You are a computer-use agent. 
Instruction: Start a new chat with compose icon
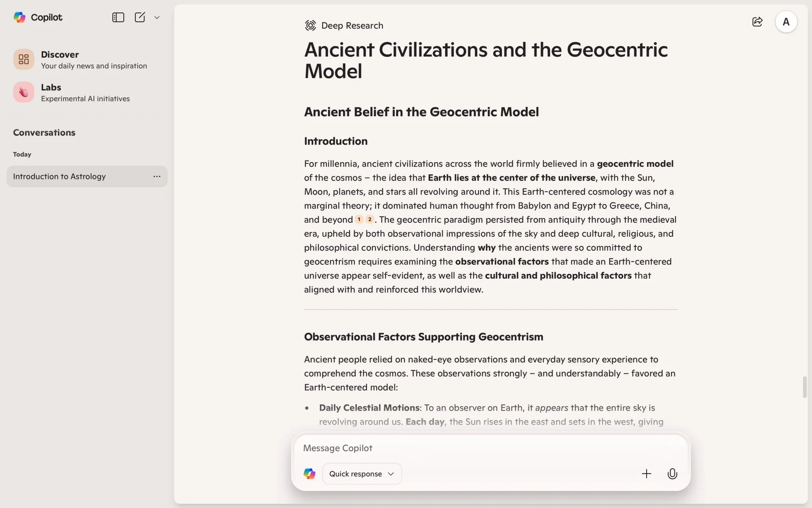pyautogui.click(x=140, y=17)
